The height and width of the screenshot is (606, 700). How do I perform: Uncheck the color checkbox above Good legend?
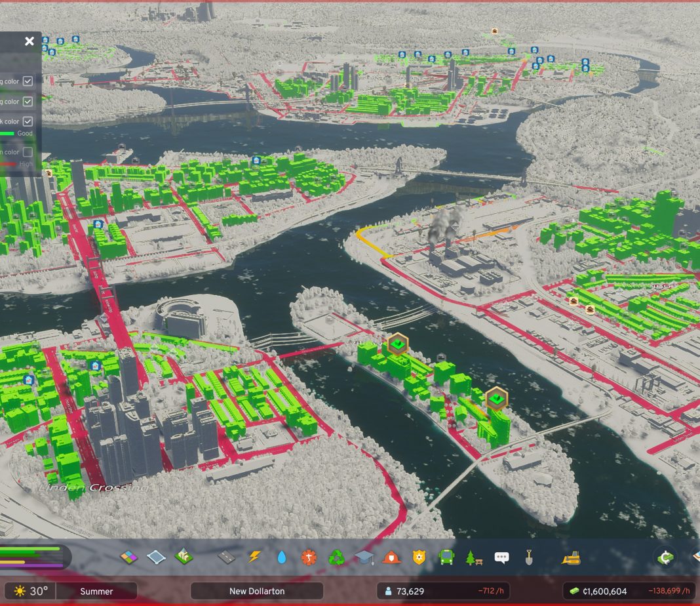tap(28, 121)
